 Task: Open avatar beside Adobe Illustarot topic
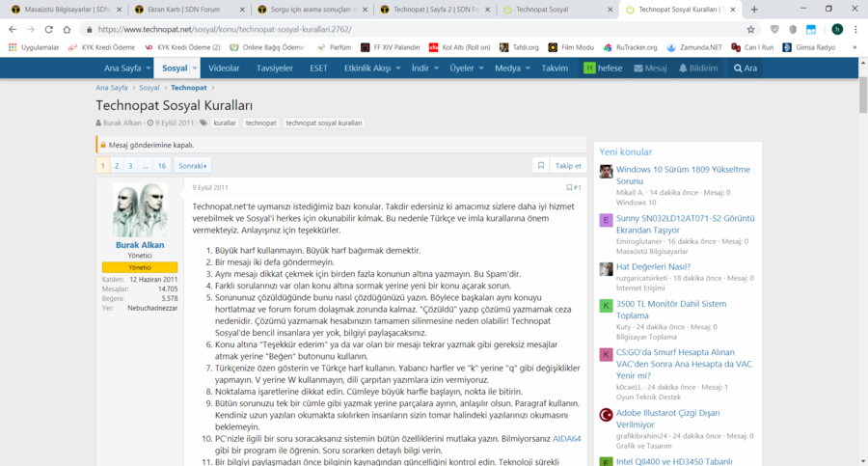click(x=607, y=415)
